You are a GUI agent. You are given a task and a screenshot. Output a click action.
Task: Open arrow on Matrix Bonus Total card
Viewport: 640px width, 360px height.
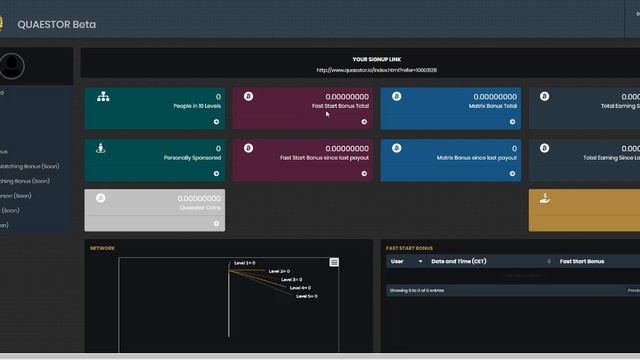click(512, 122)
